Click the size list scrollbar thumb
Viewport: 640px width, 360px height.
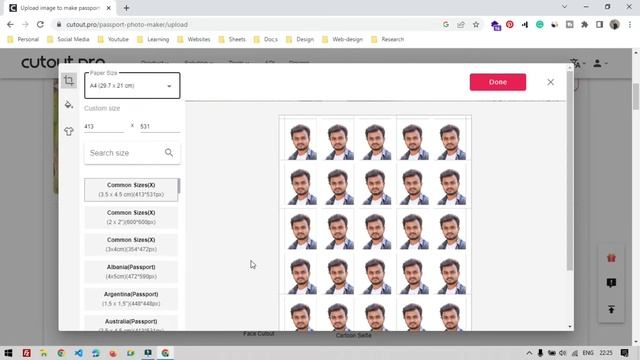tap(179, 186)
